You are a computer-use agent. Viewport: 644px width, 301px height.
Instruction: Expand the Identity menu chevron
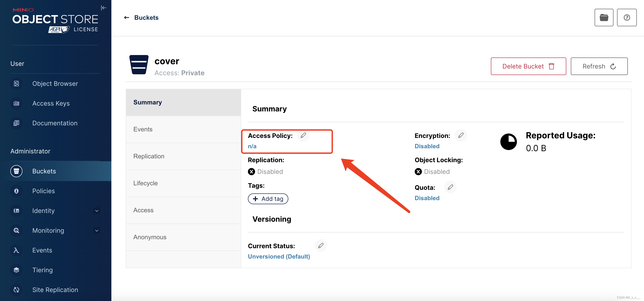coord(97,211)
